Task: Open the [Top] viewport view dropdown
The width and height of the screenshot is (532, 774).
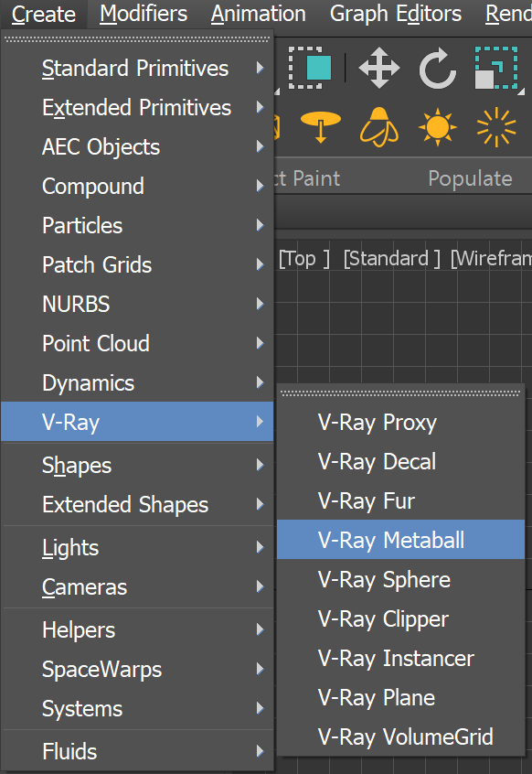Action: 303,258
